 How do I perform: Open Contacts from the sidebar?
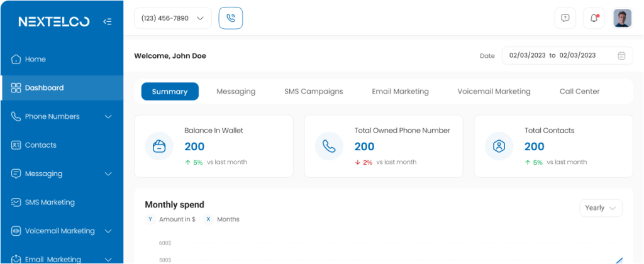click(x=40, y=145)
